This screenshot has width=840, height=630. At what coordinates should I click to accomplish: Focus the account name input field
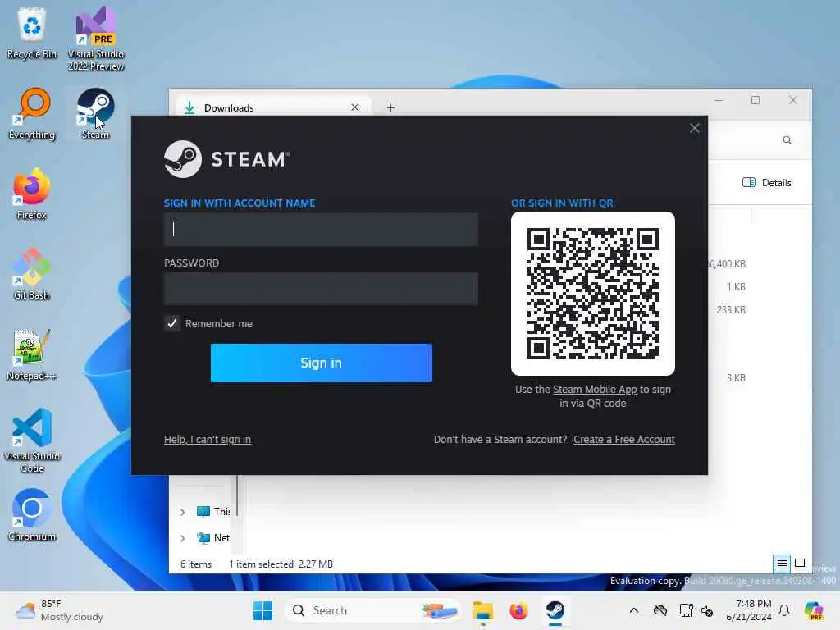point(321,230)
